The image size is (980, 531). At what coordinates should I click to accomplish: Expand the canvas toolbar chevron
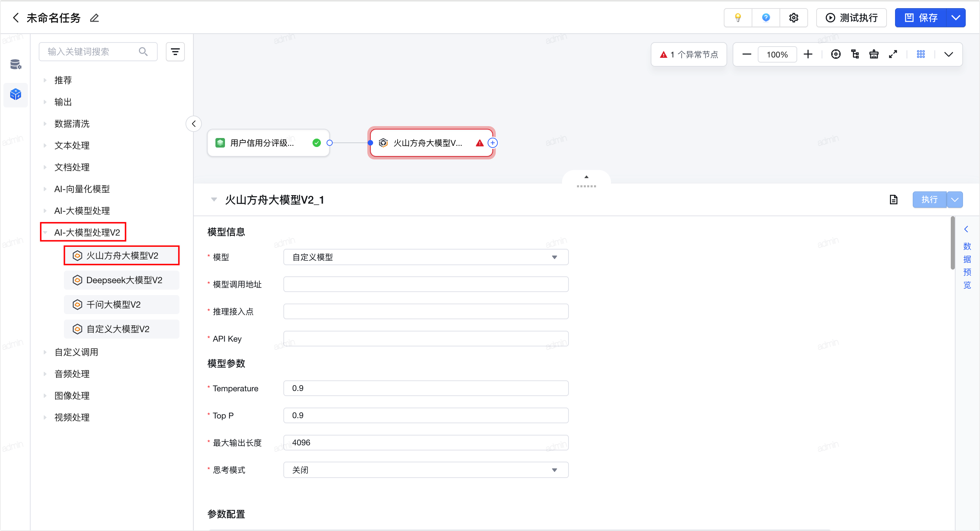[948, 54]
